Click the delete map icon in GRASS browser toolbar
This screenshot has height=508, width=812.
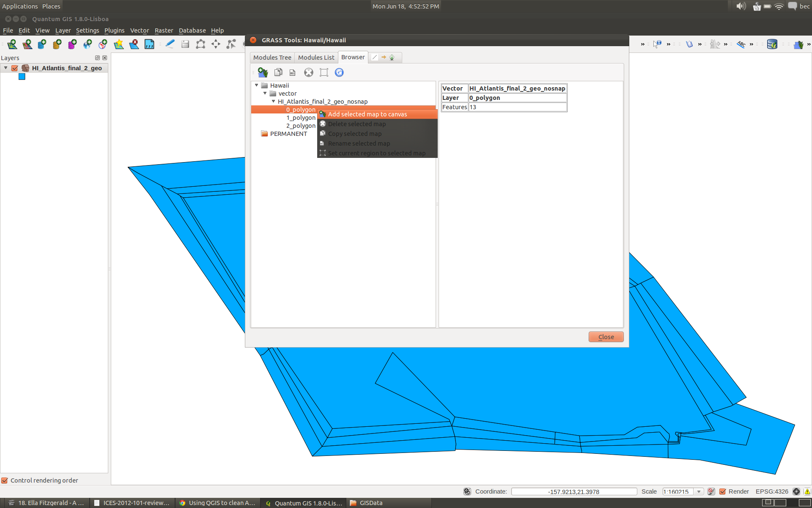pyautogui.click(x=309, y=72)
